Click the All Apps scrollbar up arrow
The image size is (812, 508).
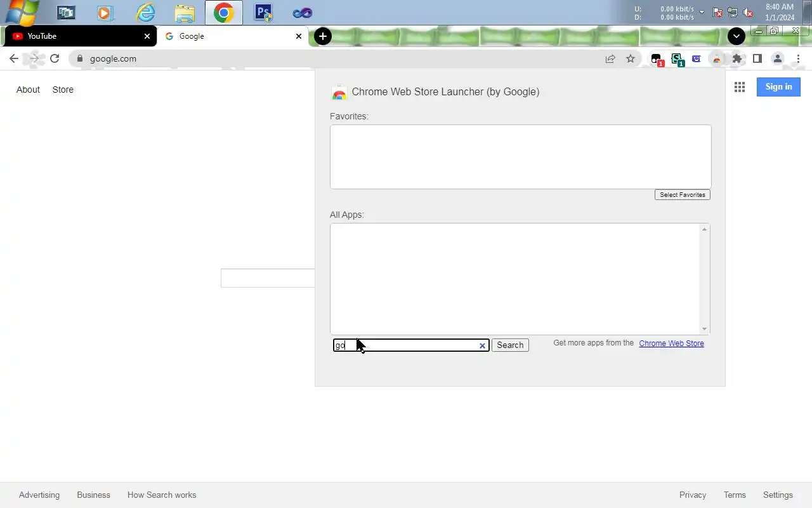coord(704,229)
